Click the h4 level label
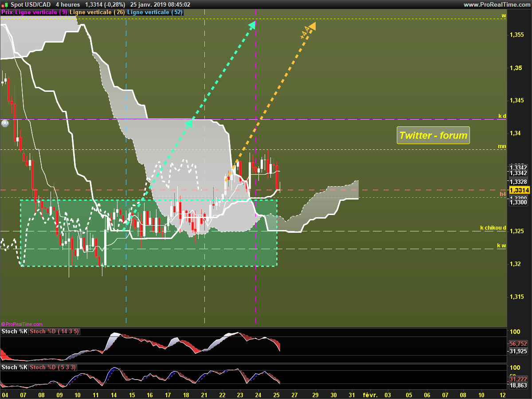 503,194
